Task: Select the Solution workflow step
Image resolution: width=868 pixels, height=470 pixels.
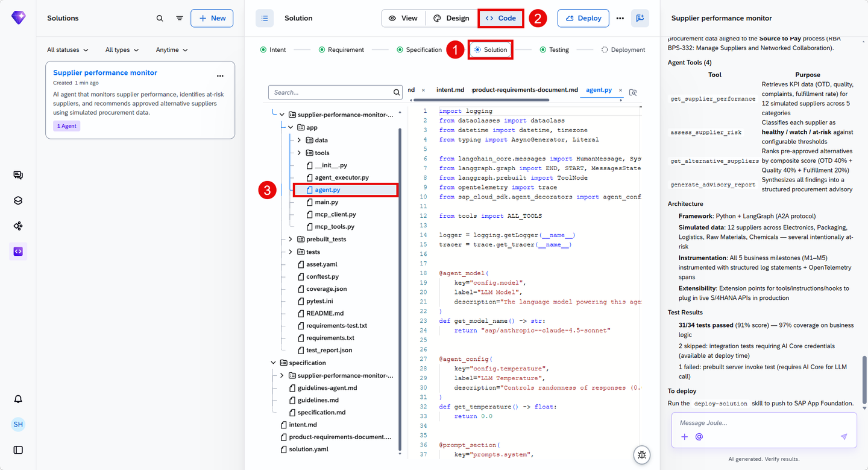Action: (x=491, y=49)
